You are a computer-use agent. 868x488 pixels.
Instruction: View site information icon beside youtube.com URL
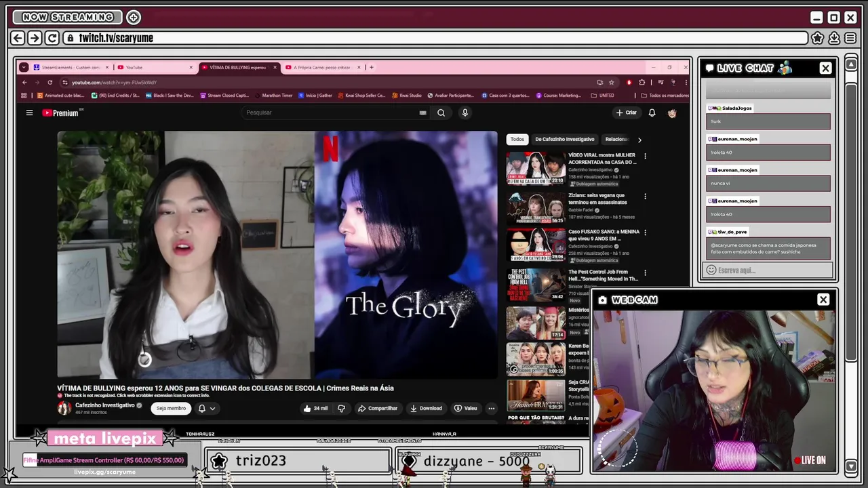(64, 82)
